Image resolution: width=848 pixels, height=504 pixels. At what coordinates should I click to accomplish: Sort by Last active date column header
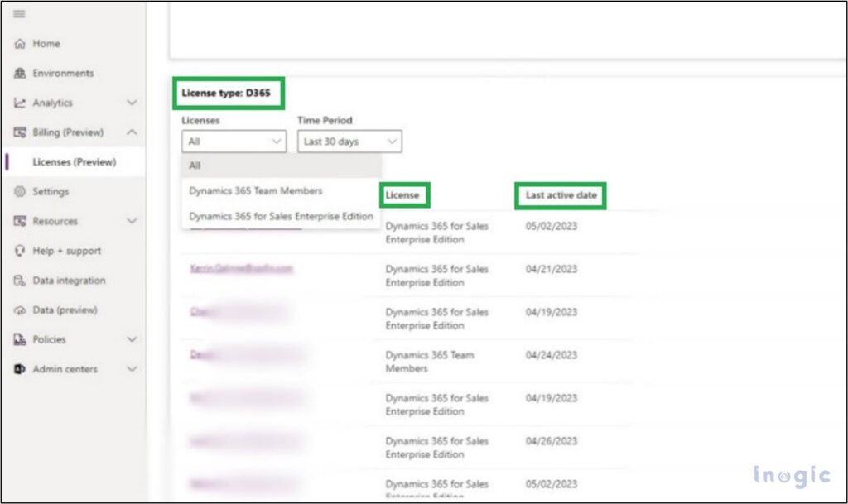560,196
